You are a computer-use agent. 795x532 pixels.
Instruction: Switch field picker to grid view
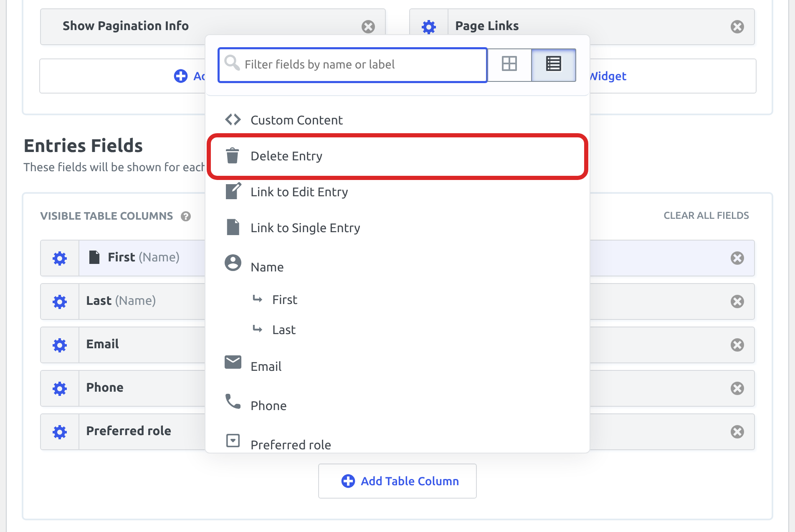point(509,64)
